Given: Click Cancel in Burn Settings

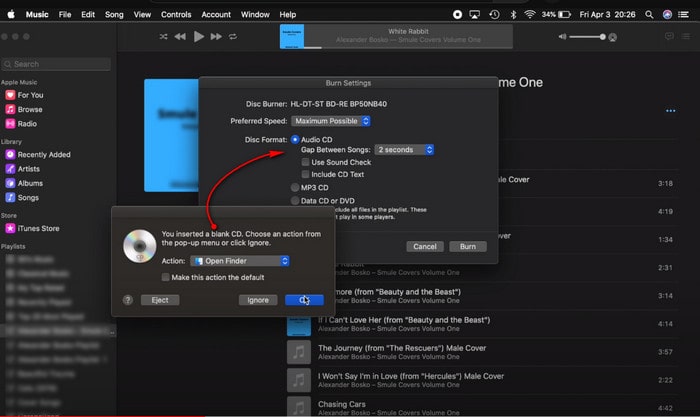Looking at the screenshot, I should [x=425, y=246].
